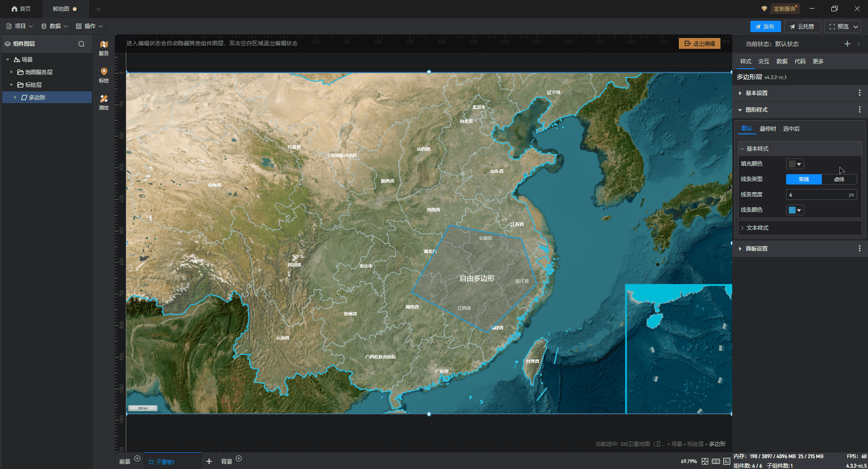Click the circle-plus icon beside 背景
868x469 pixels.
[x=238, y=459]
